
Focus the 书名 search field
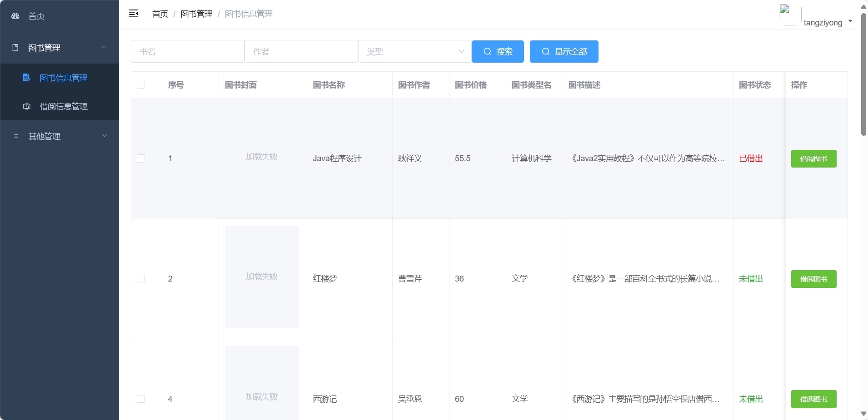[188, 51]
